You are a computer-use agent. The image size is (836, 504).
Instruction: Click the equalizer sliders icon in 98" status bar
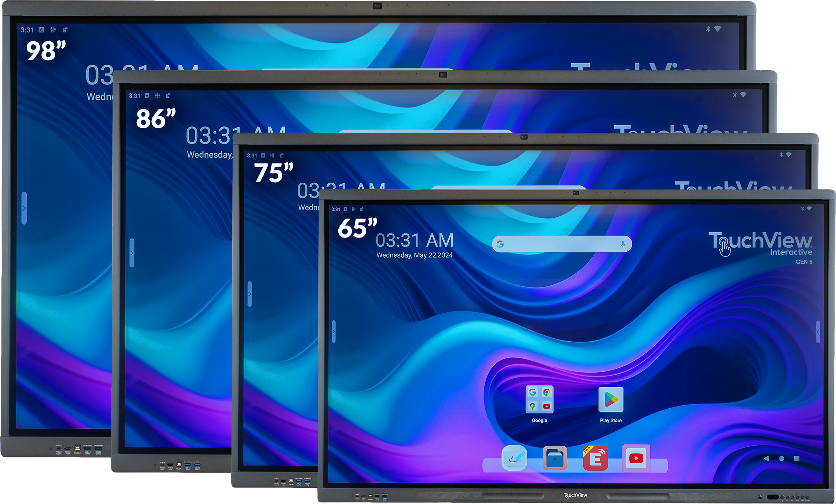[x=53, y=30]
